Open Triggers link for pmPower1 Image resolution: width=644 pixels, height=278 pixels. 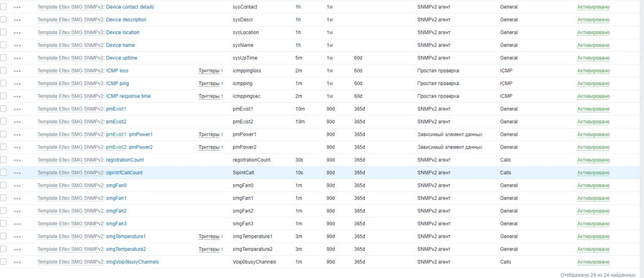click(209, 134)
